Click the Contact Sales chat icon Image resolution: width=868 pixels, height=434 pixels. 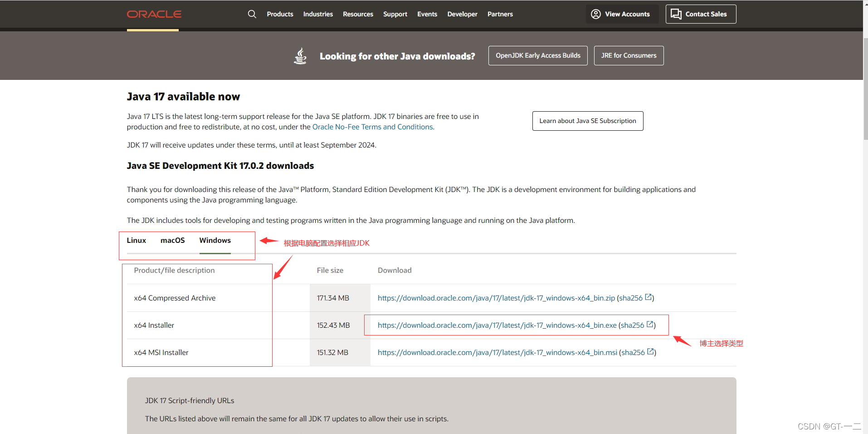(x=676, y=14)
